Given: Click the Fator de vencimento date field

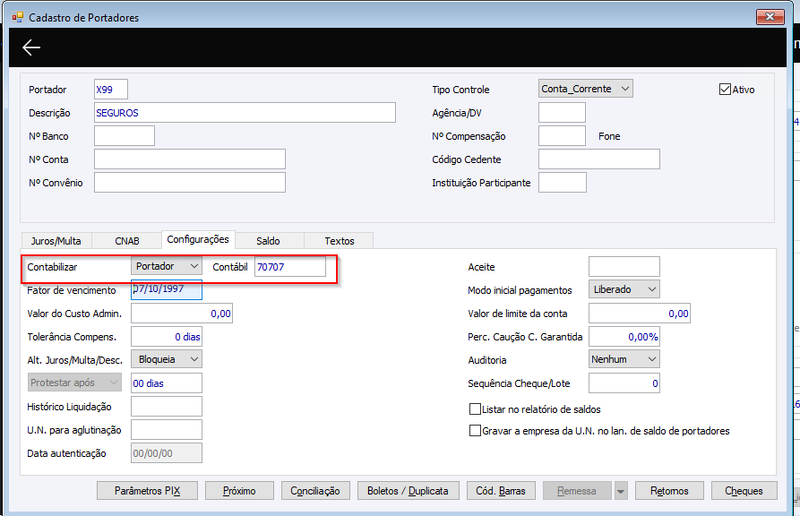Looking at the screenshot, I should coord(166,289).
